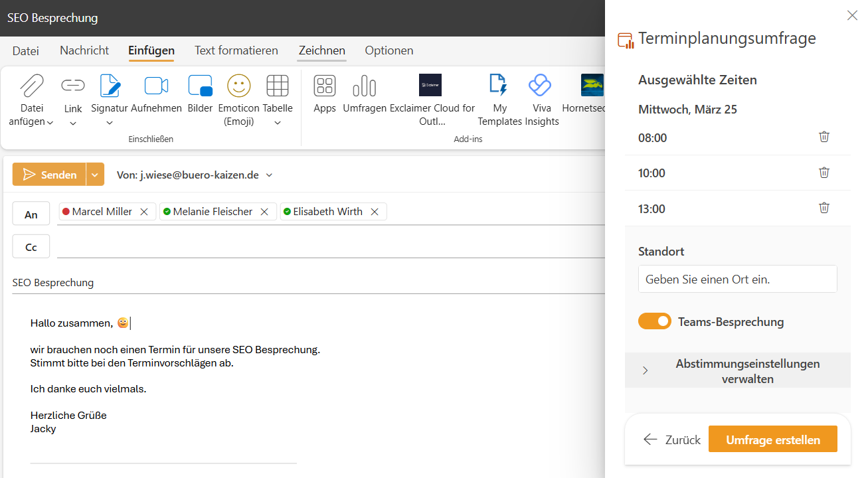The height and width of the screenshot is (478, 868).
Task: Open the Signatur tool in ribbon
Action: click(110, 86)
